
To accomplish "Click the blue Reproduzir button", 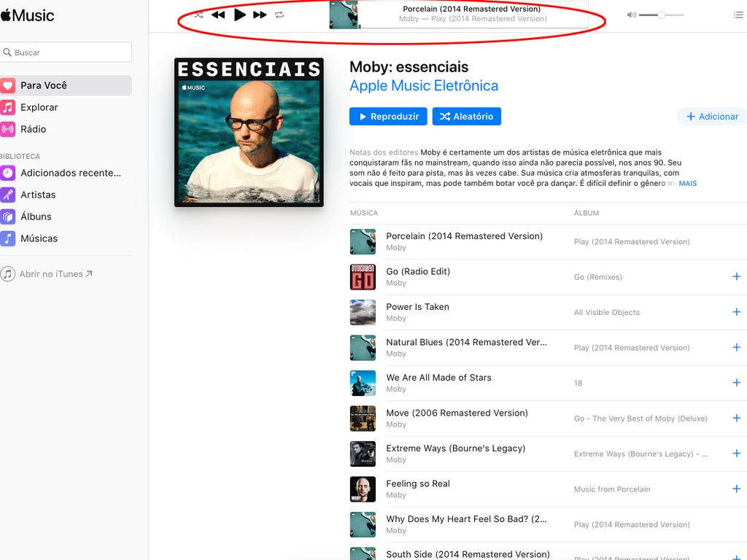I will [388, 116].
